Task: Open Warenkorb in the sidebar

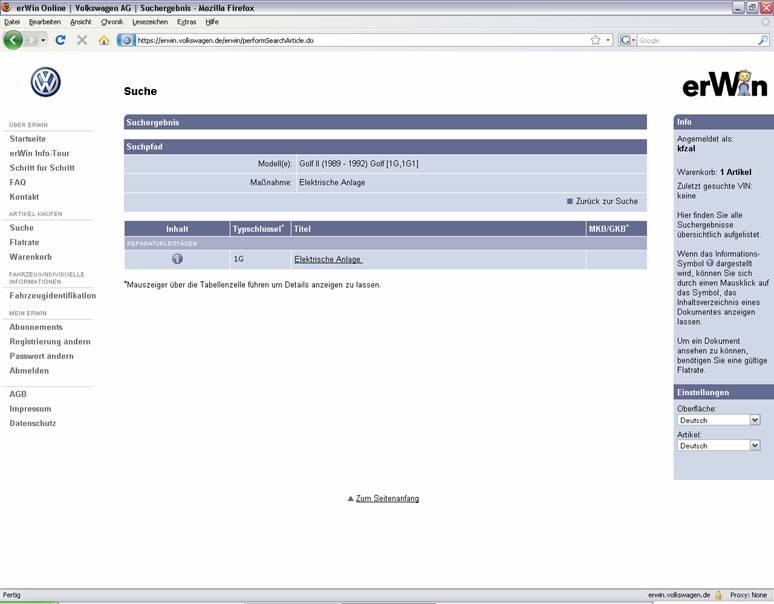Action: click(29, 257)
